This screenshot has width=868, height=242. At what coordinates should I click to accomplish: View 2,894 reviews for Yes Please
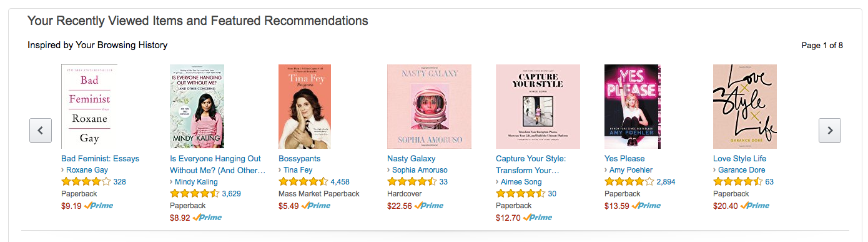click(x=666, y=182)
